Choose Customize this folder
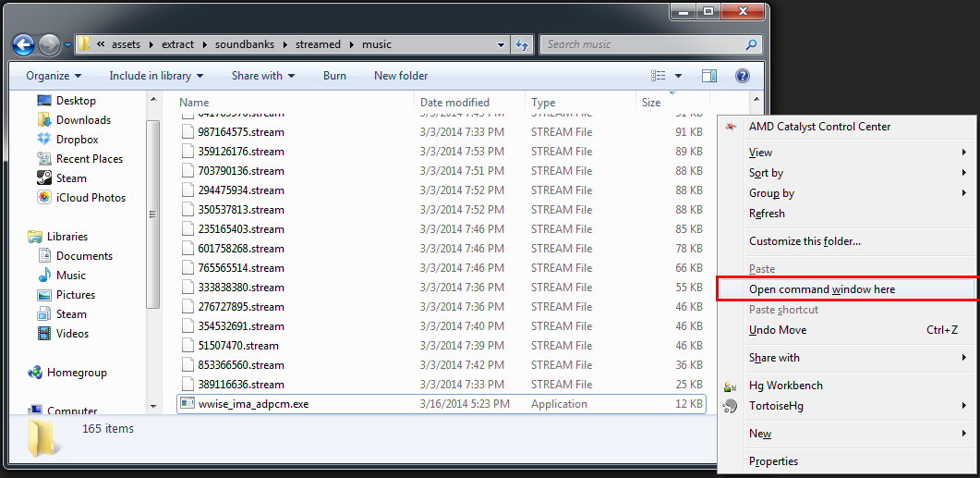Screen dimensions: 980x478 coord(846,241)
